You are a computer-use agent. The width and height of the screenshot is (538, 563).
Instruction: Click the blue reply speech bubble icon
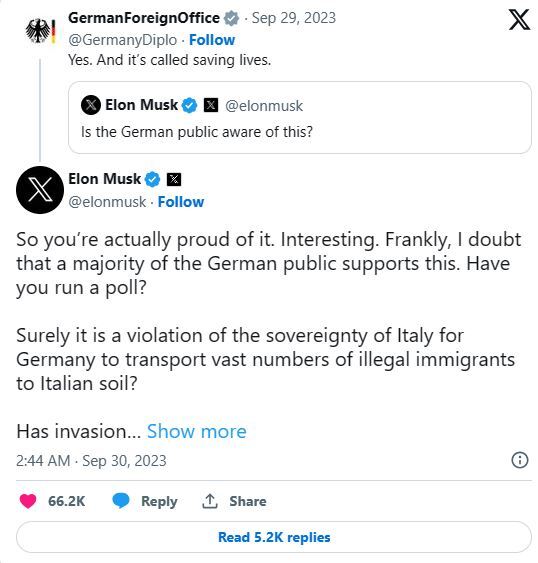pos(121,501)
